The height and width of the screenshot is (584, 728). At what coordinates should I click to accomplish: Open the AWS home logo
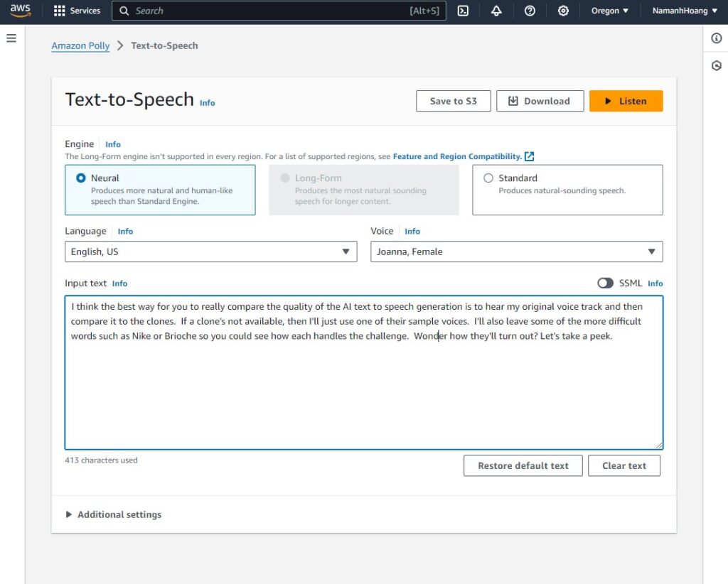[x=21, y=11]
